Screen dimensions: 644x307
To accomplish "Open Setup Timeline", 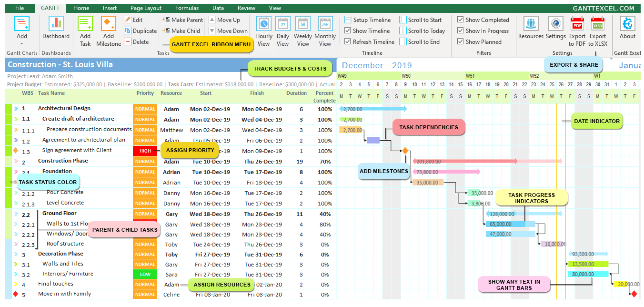I will click(x=367, y=20).
